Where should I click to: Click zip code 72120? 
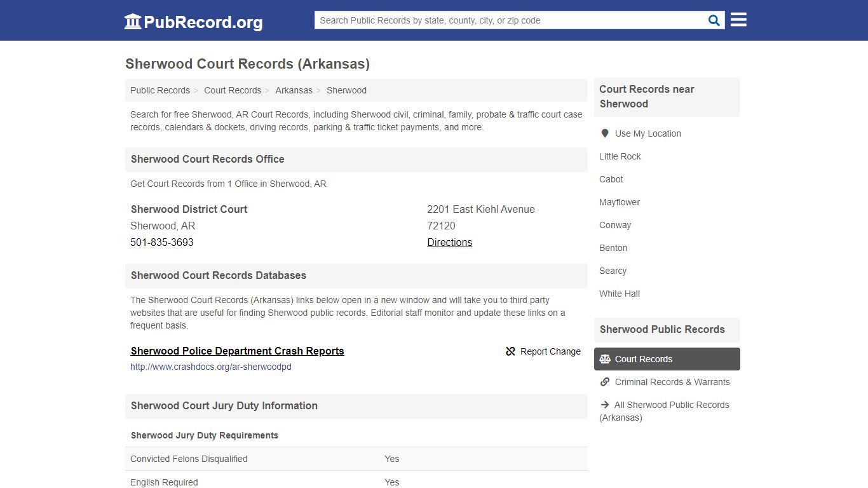point(441,226)
